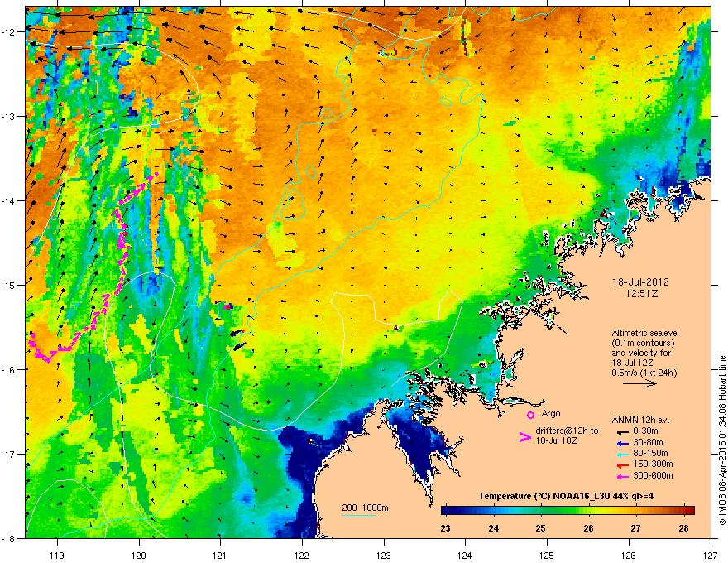Click the longitude axis label '120'

click(139, 555)
